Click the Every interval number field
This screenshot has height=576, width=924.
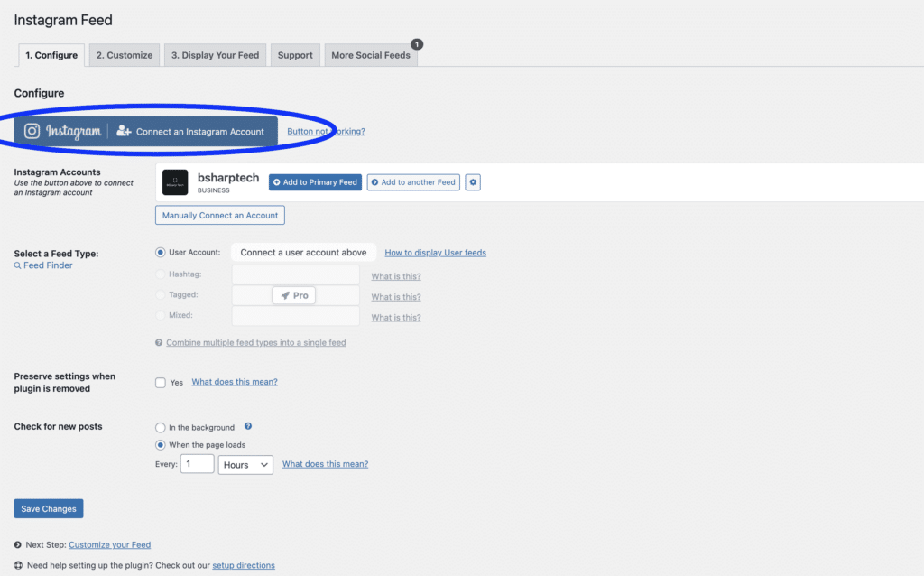[197, 464]
